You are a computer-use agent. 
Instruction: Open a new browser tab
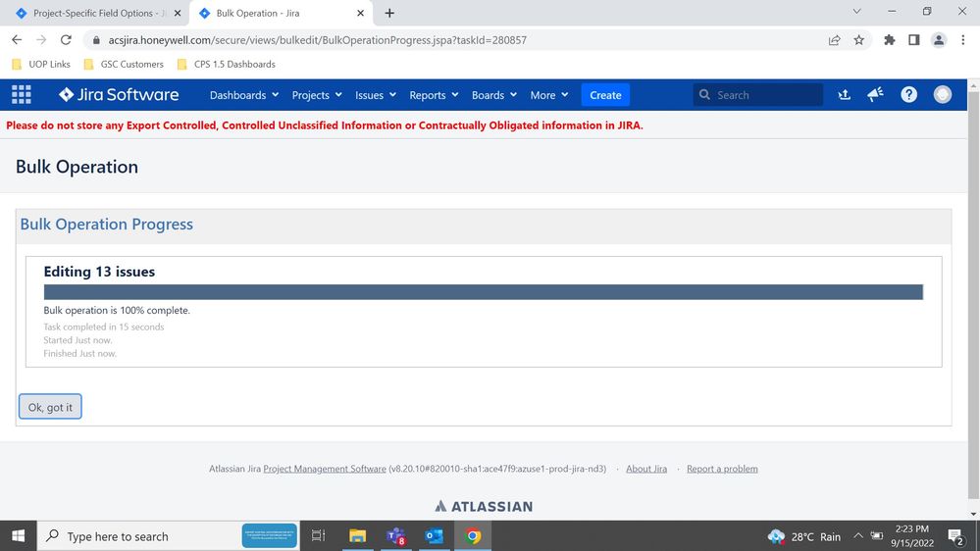[x=389, y=13]
